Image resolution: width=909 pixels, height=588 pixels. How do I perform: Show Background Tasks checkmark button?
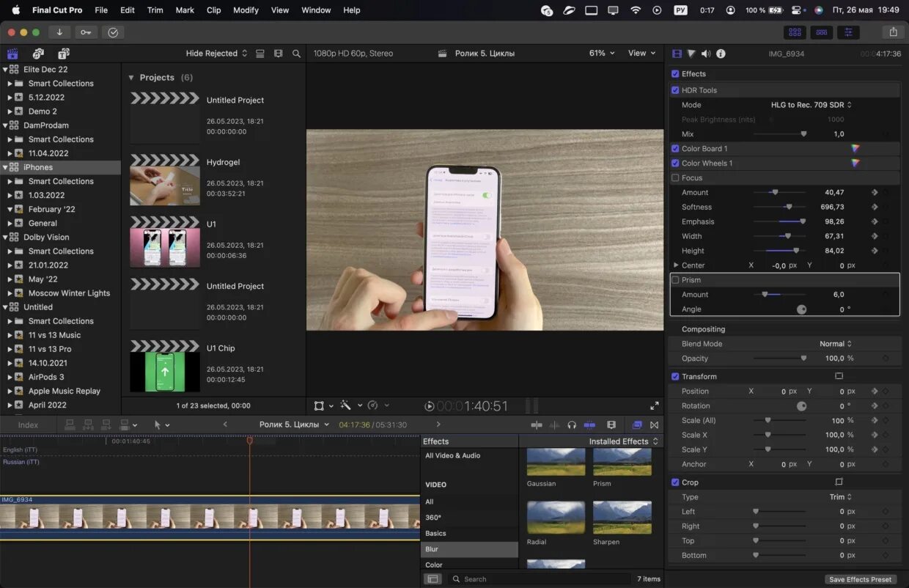pos(112,32)
